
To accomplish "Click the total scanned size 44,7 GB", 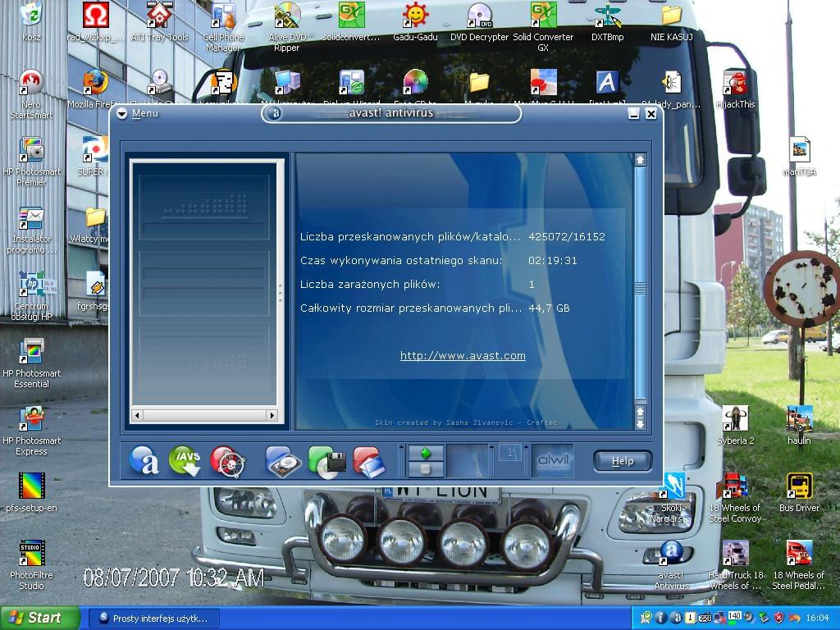I will point(549,308).
